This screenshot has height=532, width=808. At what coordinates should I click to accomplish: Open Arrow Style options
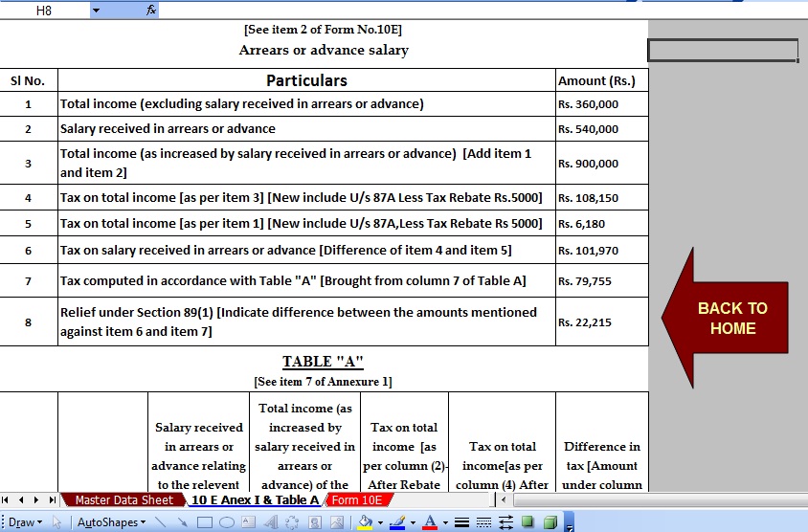tap(506, 522)
